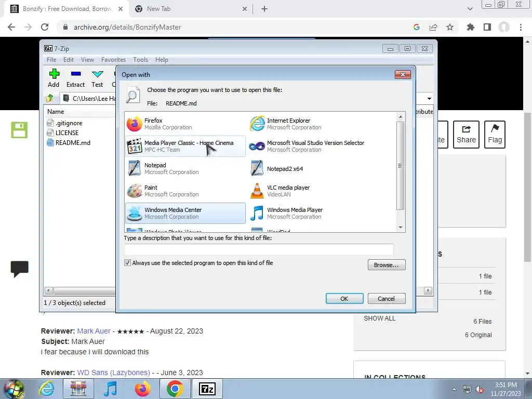Select Notepad by Microsoft Corporation

185,169
